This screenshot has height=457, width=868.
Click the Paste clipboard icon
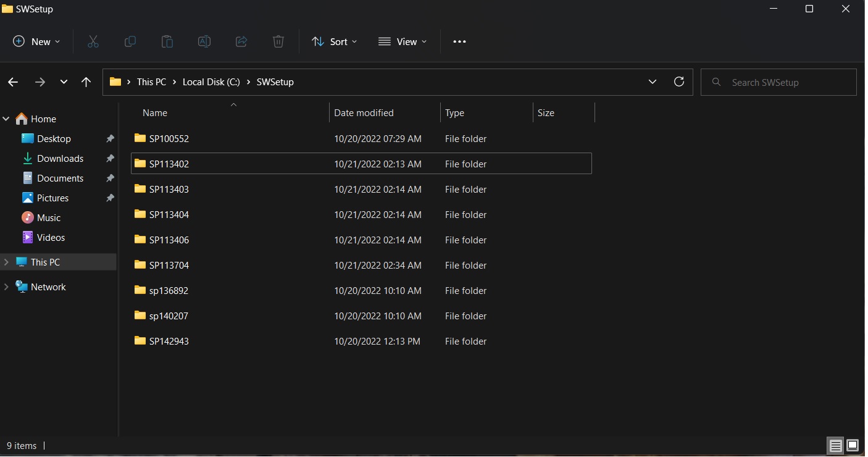point(167,41)
